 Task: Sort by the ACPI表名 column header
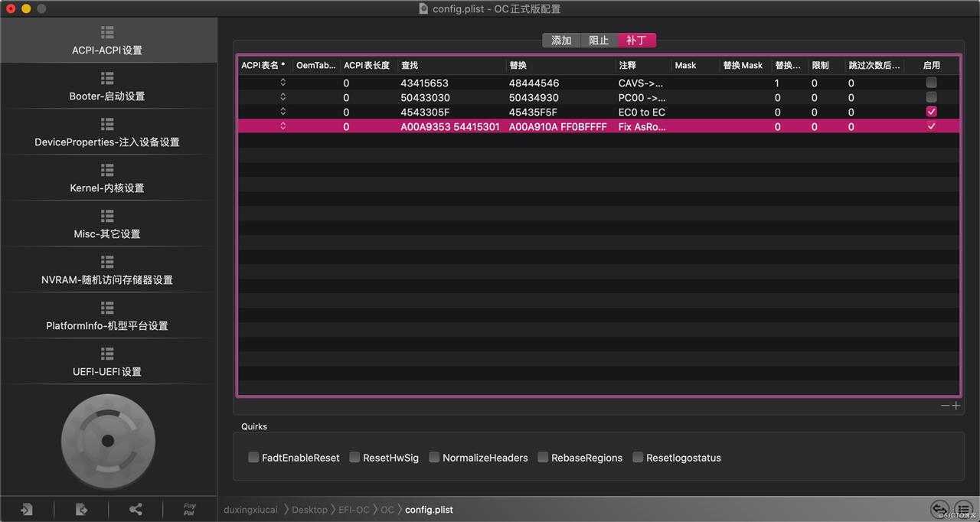coord(265,66)
